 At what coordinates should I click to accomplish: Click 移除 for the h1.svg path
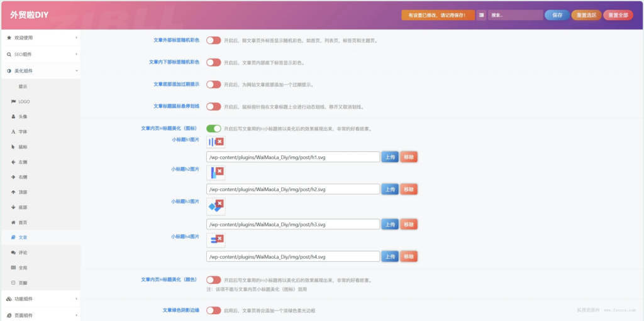409,157
